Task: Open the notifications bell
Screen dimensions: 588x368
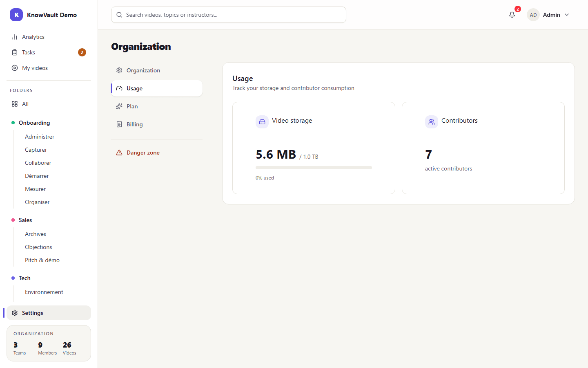Action: (512, 15)
